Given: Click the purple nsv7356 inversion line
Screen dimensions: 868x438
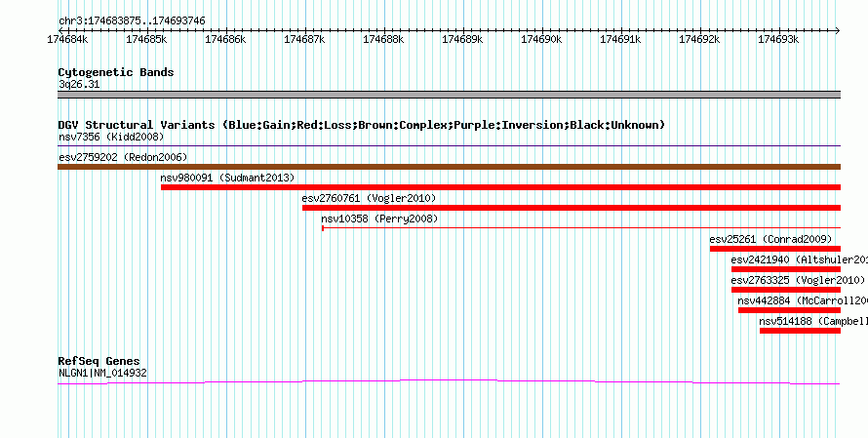Looking at the screenshot, I should click(x=449, y=146).
